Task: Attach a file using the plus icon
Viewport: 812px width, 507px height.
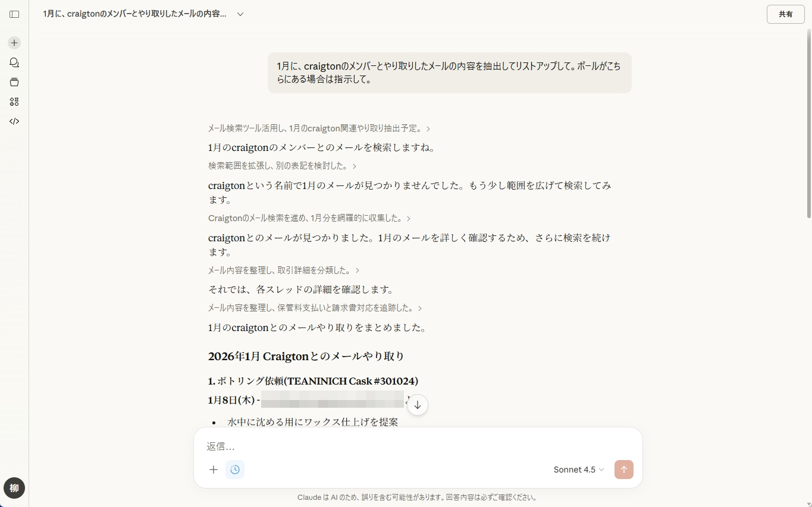Action: click(x=214, y=470)
